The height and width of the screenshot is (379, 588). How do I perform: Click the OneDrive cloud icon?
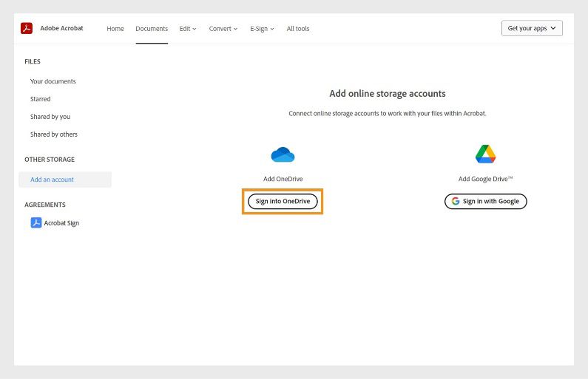coord(283,154)
